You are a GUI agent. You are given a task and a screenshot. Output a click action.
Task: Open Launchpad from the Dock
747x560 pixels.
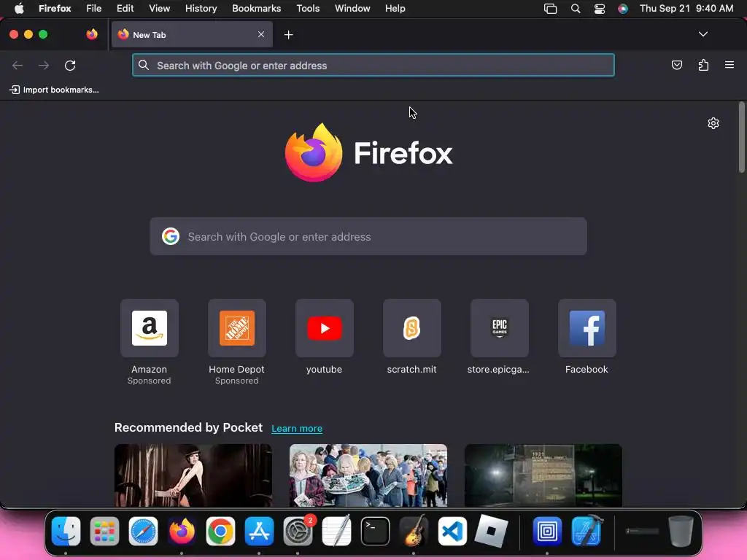coord(104,531)
